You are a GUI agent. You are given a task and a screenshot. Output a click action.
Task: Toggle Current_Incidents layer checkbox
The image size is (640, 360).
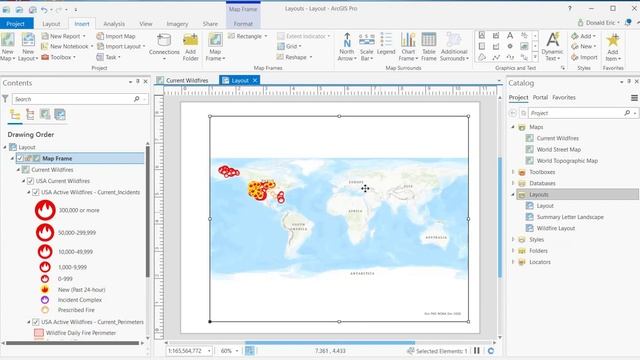click(36, 192)
